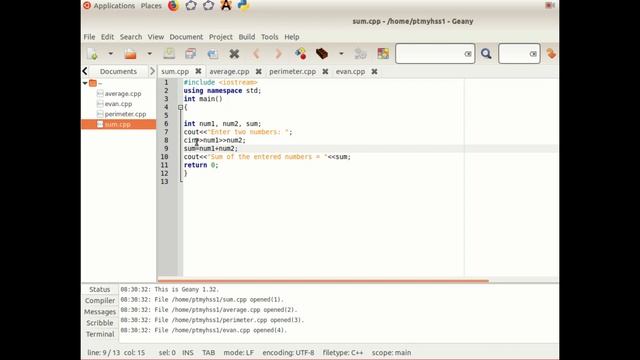This screenshot has width=640, height=360.
Task: Collapse the main() code fold marker
Action: 180,107
